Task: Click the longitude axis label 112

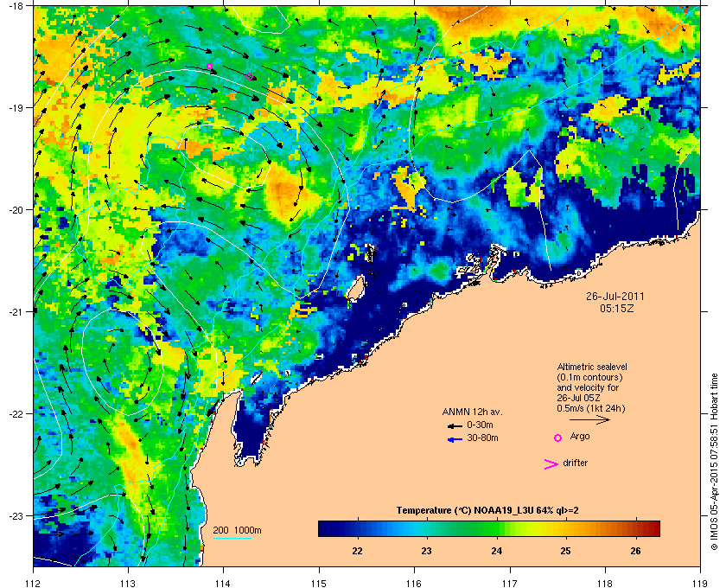Action: 34,583
